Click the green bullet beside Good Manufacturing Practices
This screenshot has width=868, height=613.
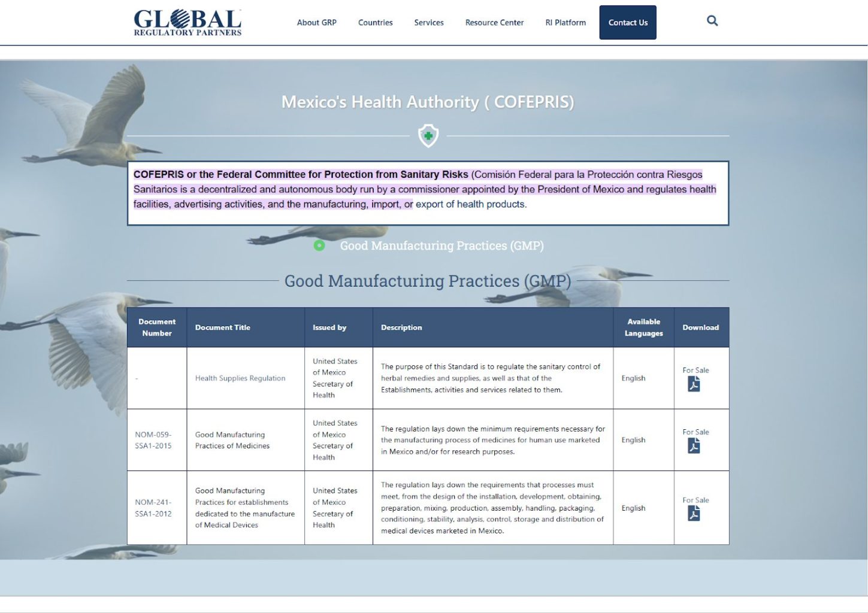319,245
